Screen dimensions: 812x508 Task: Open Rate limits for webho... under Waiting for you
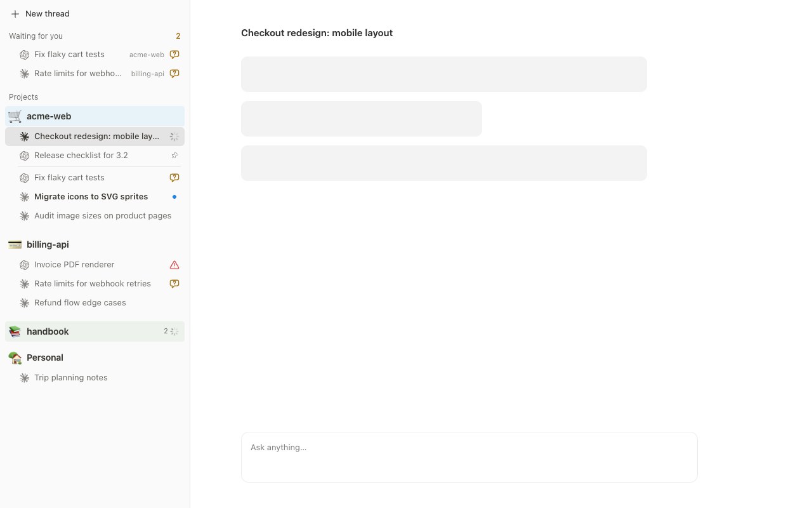pyautogui.click(x=95, y=74)
